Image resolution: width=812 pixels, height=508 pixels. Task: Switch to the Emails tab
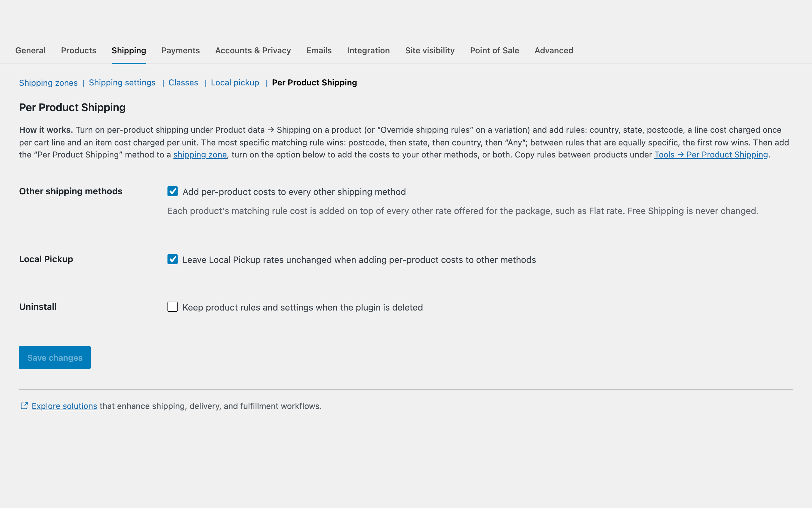319,50
